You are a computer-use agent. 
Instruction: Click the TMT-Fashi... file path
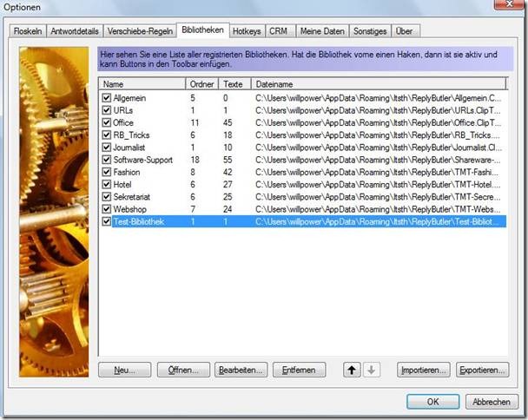click(377, 172)
